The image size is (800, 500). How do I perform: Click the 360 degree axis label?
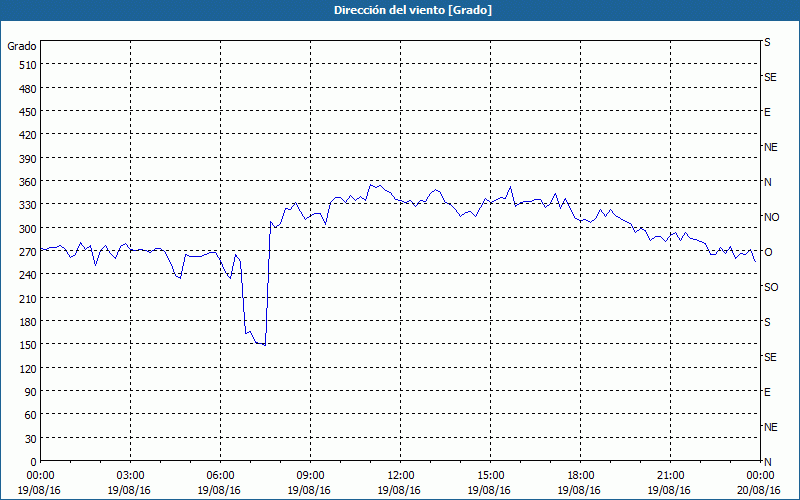[28, 182]
